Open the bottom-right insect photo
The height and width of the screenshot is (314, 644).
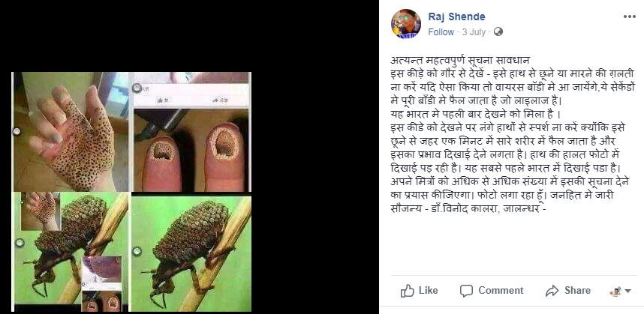191,253
